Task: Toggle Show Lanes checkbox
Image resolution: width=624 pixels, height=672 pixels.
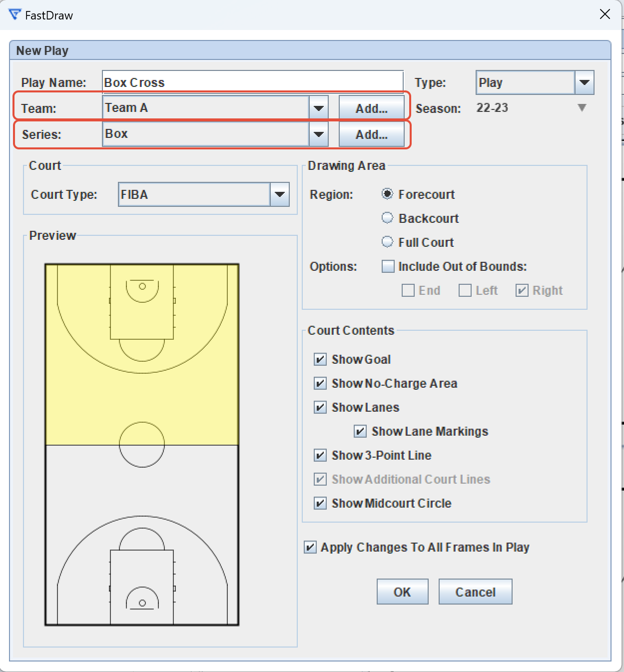Action: 320,407
